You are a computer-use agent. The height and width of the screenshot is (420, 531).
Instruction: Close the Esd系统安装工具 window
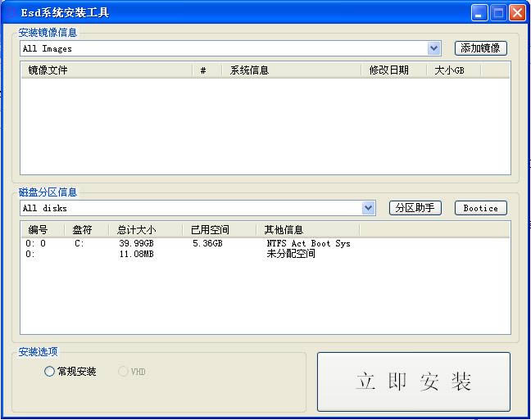pyautogui.click(x=517, y=13)
